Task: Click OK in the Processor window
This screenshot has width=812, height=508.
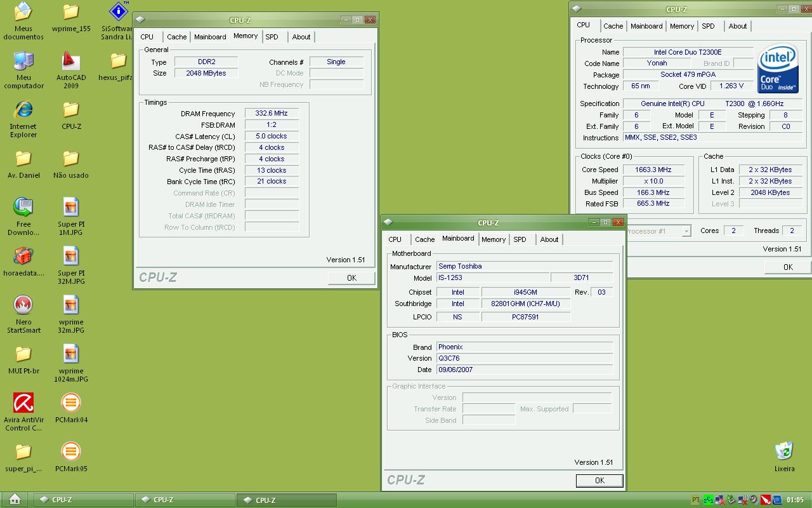Action: point(788,267)
